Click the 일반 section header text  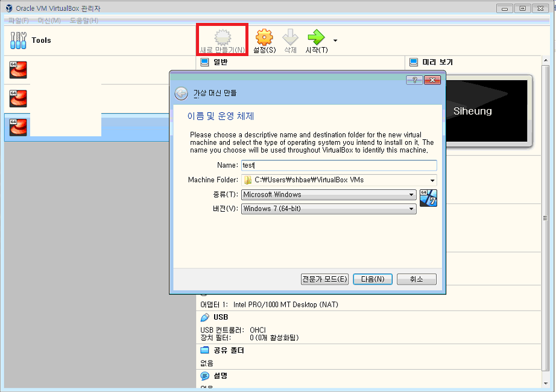(x=220, y=62)
